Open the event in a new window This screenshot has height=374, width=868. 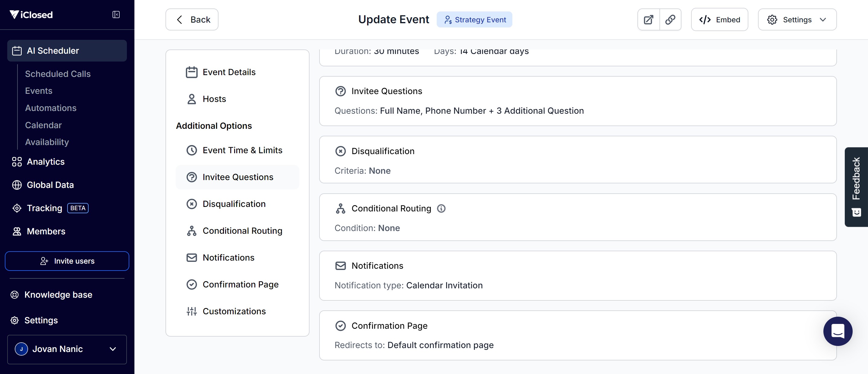pyautogui.click(x=648, y=20)
